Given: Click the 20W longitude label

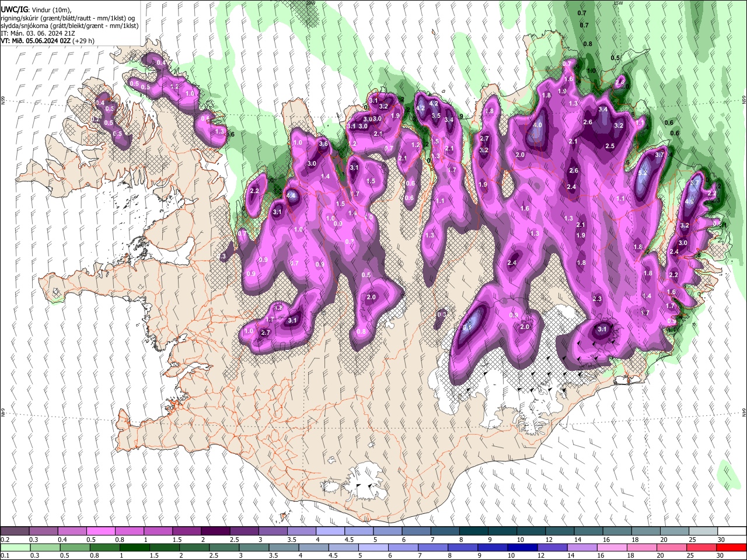Looking at the screenshot, I should [x=310, y=3].
